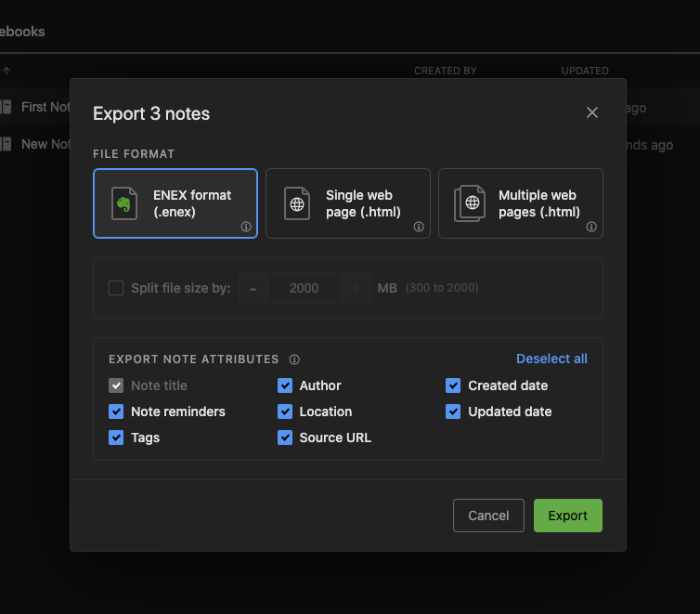Open info tooltip on ENEX format card
The height and width of the screenshot is (614, 700).
coord(246,227)
